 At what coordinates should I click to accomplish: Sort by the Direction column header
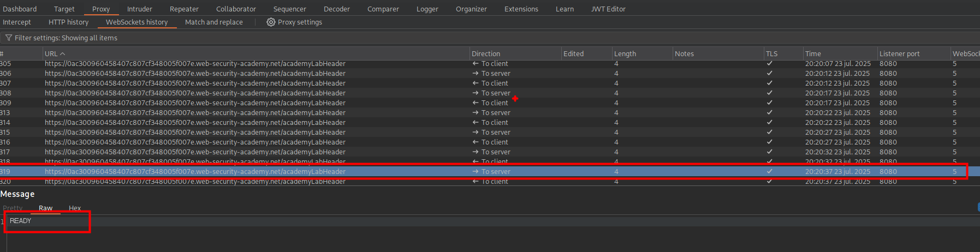pos(486,54)
